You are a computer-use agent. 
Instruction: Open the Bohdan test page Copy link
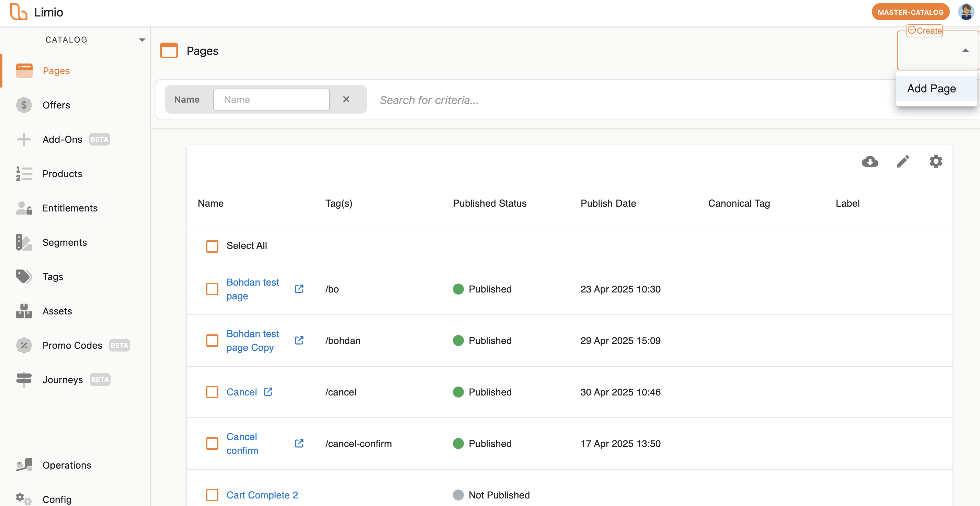coord(253,341)
